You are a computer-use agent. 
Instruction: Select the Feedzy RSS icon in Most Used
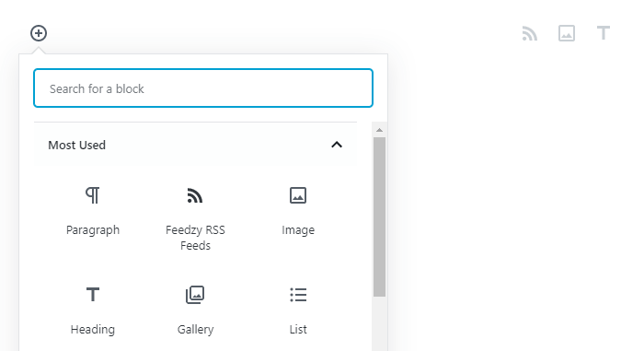pyautogui.click(x=195, y=195)
